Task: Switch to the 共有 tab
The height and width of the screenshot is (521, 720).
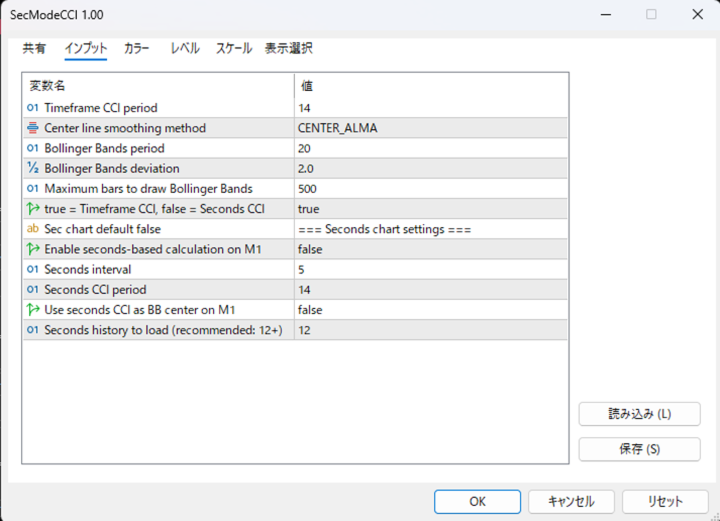Action: 34,48
